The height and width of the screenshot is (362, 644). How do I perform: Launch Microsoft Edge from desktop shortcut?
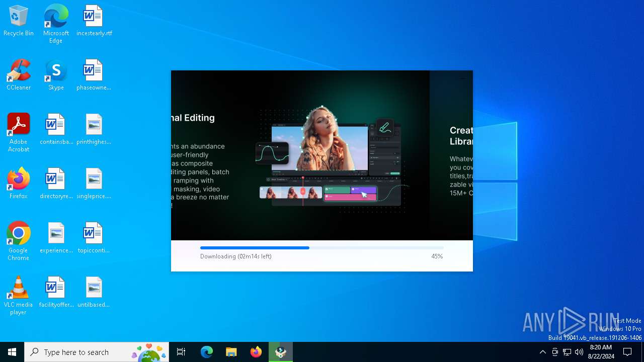56,24
